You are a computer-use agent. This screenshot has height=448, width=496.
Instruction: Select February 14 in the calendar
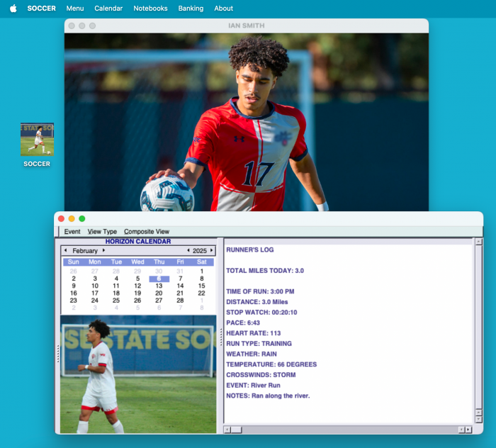click(180, 286)
